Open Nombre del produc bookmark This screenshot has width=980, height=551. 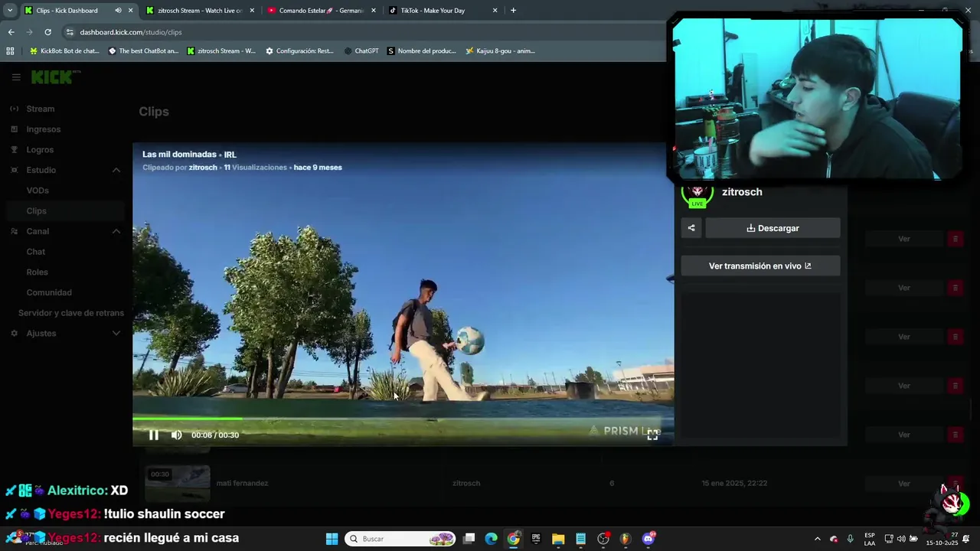(x=422, y=51)
